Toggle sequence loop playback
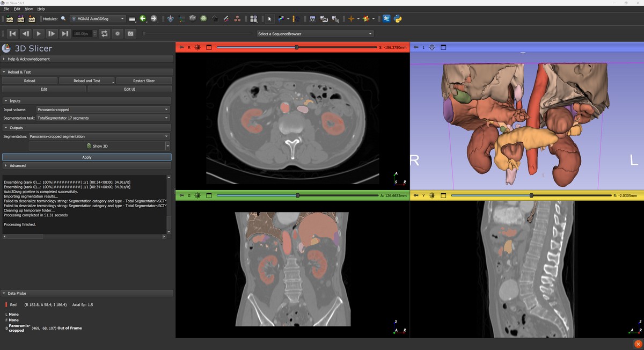This screenshot has width=644, height=350. click(105, 34)
